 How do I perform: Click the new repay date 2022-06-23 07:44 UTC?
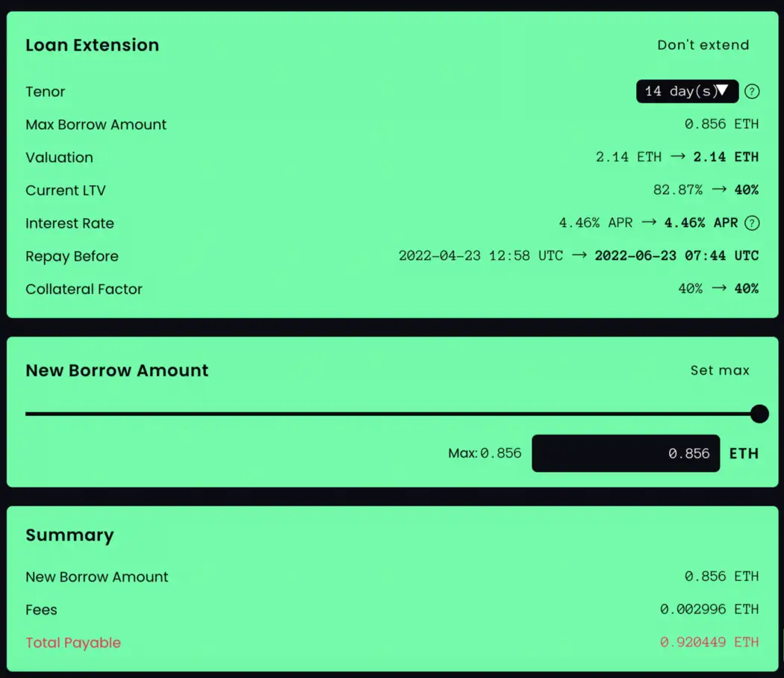click(x=676, y=256)
